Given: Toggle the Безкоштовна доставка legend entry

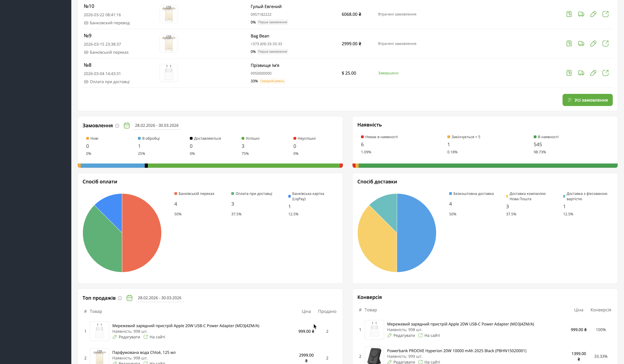Looking at the screenshot, I should (x=471, y=194).
